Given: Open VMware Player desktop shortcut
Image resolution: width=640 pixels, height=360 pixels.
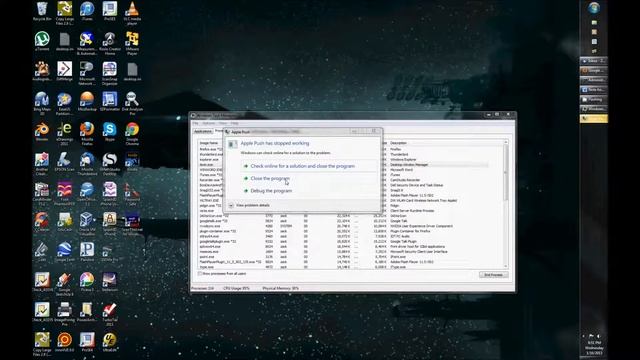Looking at the screenshot, I should pos(132,43).
